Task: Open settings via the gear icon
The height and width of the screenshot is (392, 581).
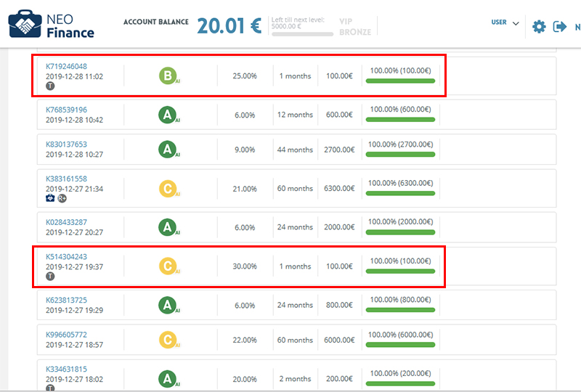Action: [x=539, y=26]
